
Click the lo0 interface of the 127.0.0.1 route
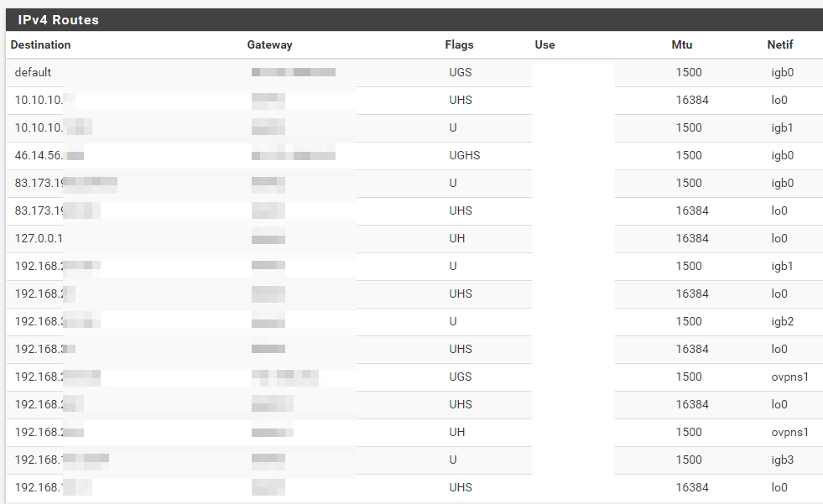pyautogui.click(x=779, y=238)
